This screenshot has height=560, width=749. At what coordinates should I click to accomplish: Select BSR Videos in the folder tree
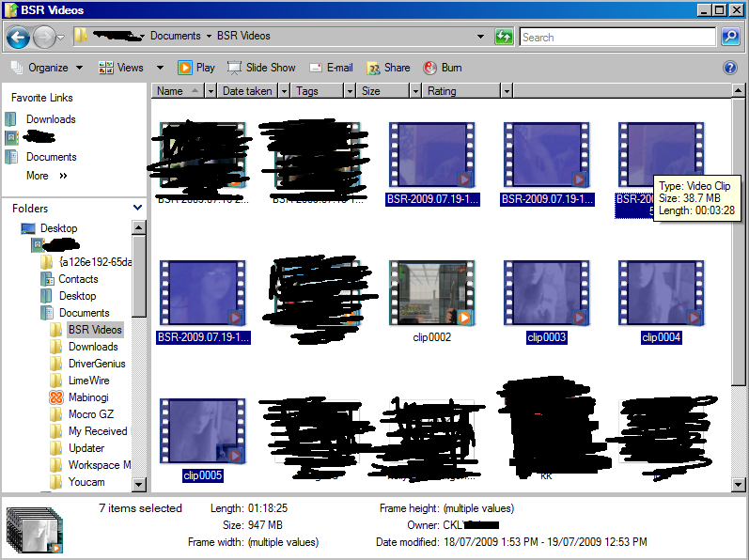95,330
